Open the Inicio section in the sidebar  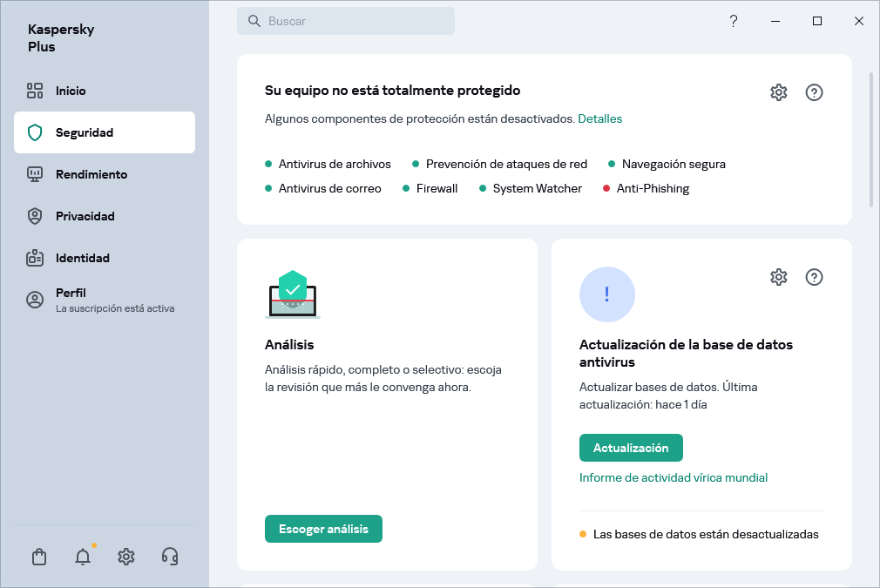tap(70, 91)
